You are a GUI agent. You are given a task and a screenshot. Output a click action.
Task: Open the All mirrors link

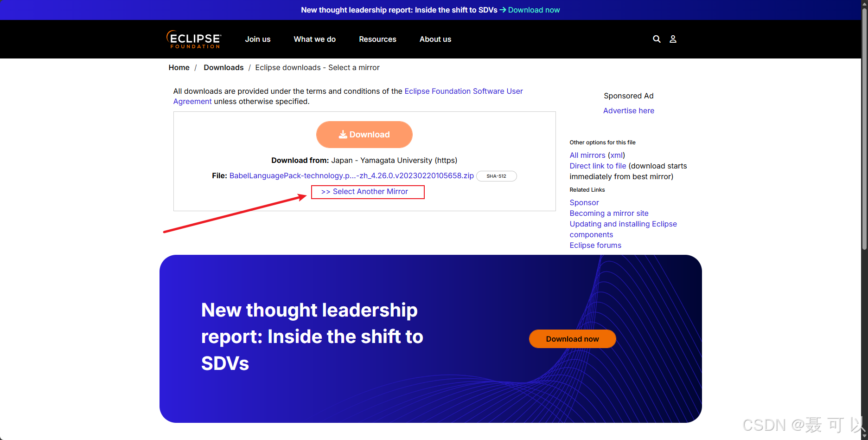pos(587,155)
